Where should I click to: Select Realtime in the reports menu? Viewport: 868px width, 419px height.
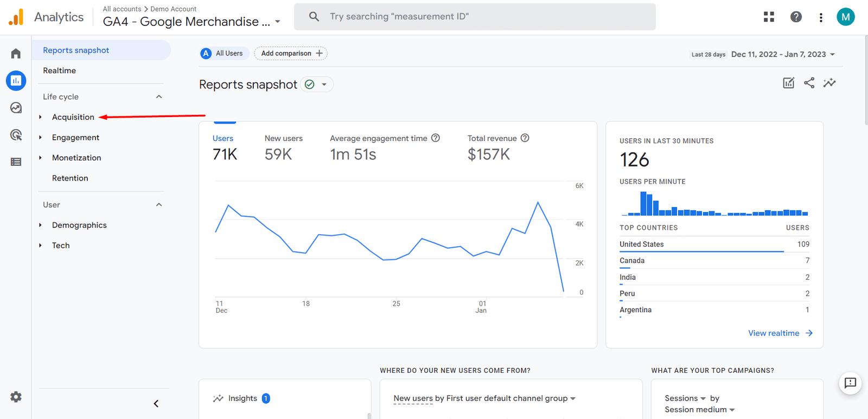tap(60, 70)
